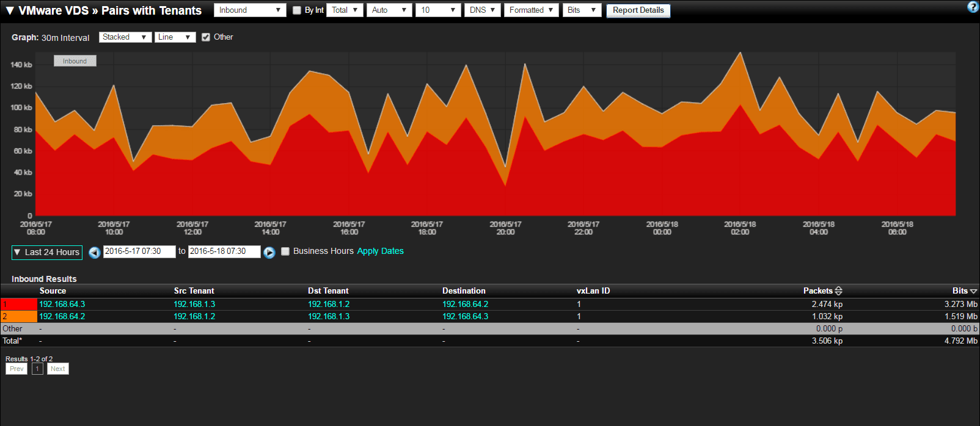Open the help question mark icon

[973, 7]
